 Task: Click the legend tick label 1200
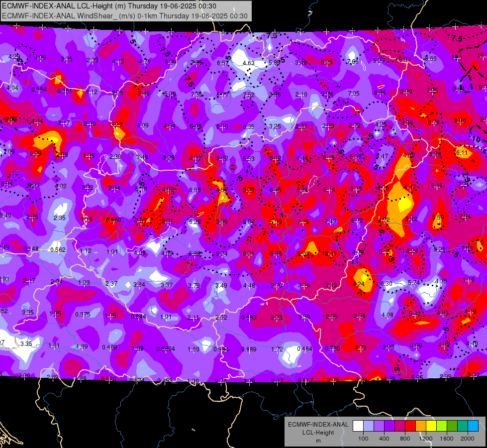click(425, 439)
